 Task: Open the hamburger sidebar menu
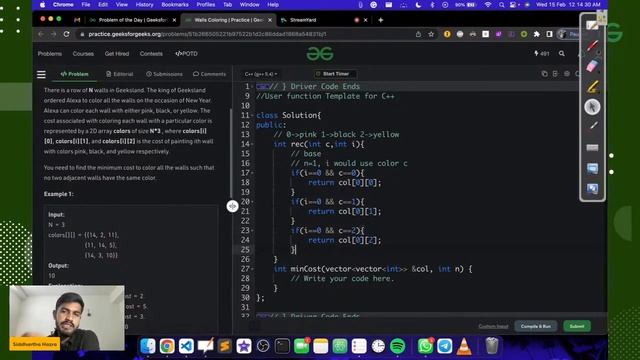tap(41, 74)
